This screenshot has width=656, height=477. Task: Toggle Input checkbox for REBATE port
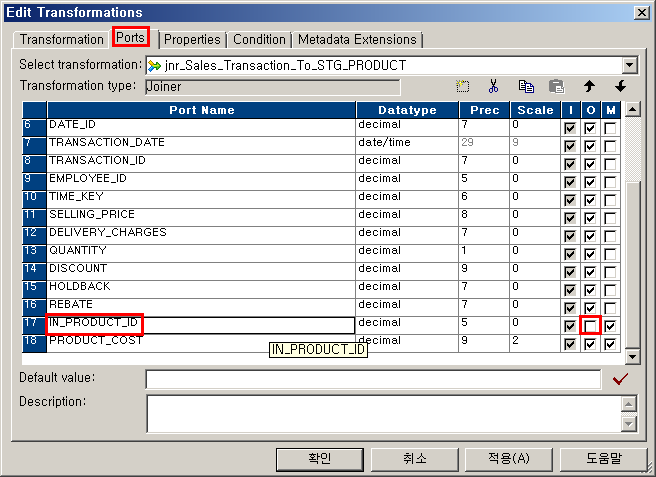(570, 308)
